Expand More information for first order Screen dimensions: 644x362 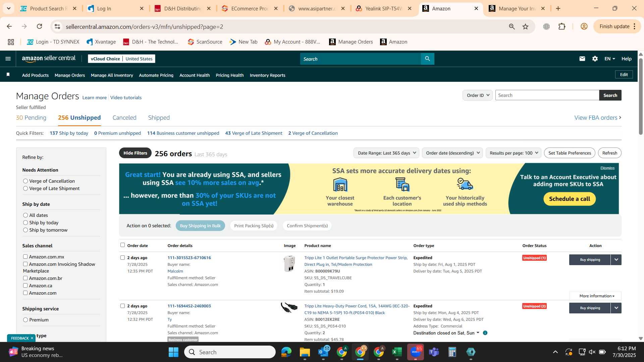coord(595,296)
